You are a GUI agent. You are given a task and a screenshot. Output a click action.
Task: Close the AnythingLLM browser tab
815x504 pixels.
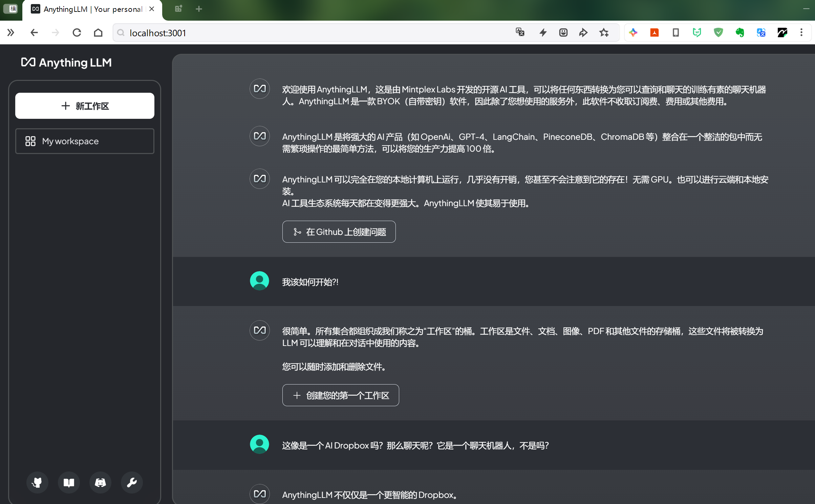152,9
